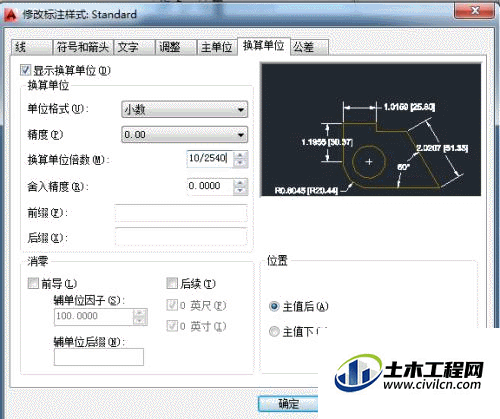
Task: Click the 确定 button
Action: [288, 404]
